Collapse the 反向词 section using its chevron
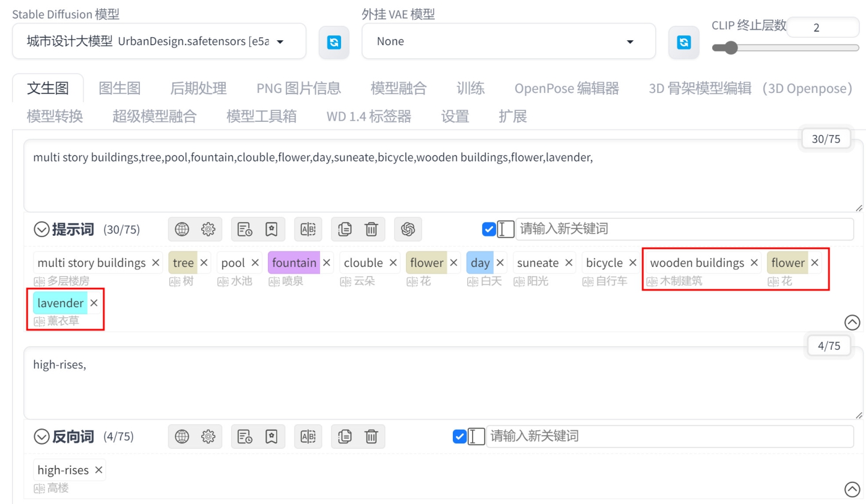 pos(41,437)
